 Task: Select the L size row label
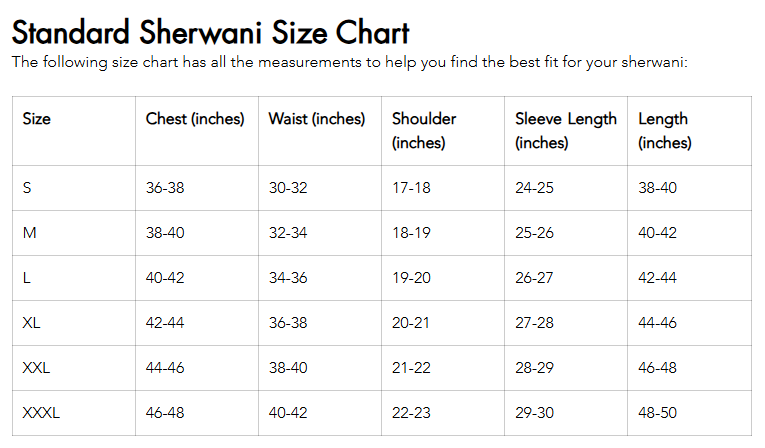point(26,278)
